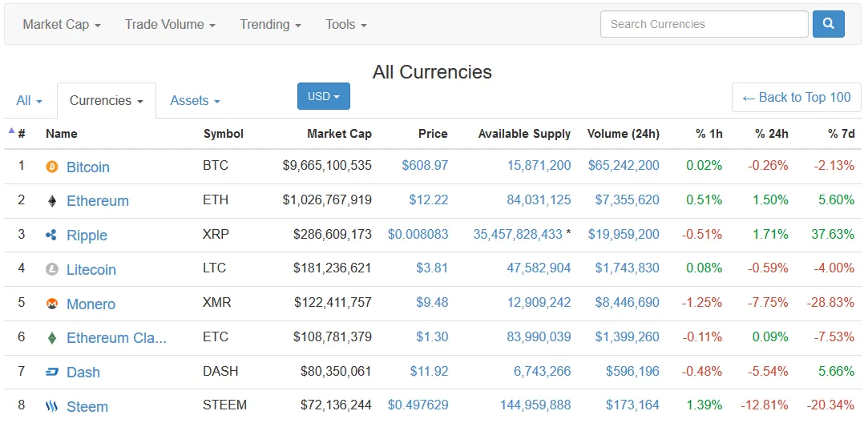Sort by Market Cap column header

[339, 134]
